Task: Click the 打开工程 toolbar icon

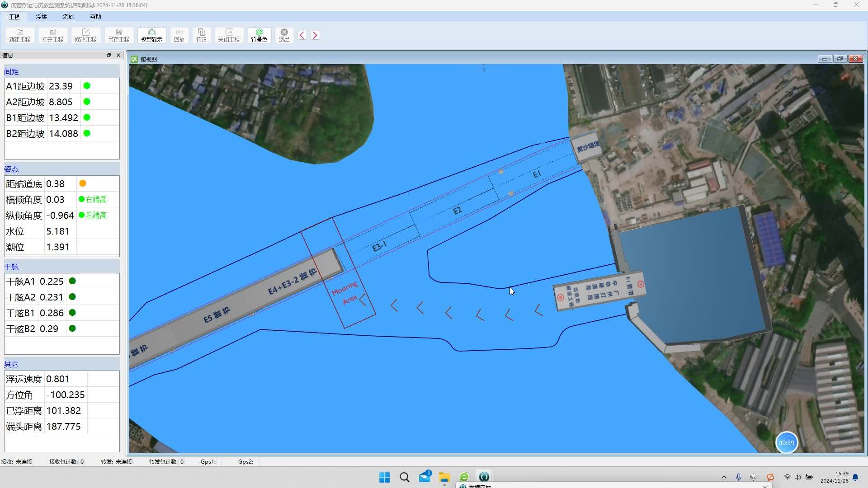Action: [52, 35]
